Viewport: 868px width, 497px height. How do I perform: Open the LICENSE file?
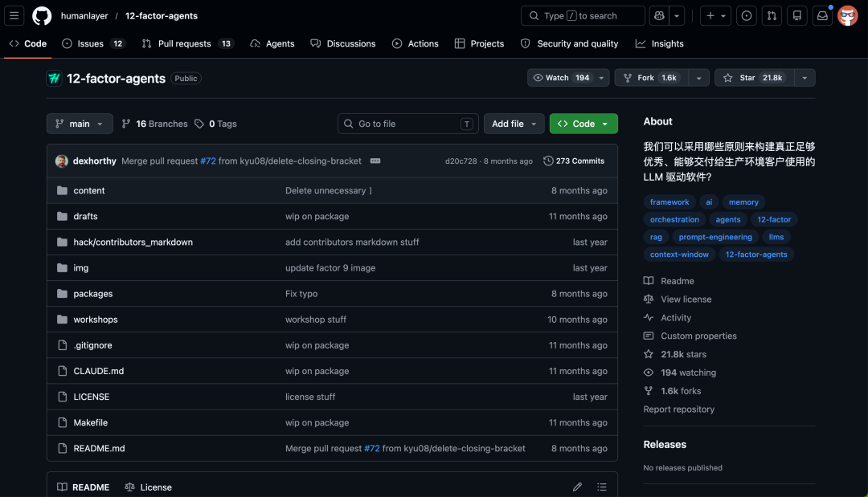pyautogui.click(x=92, y=397)
